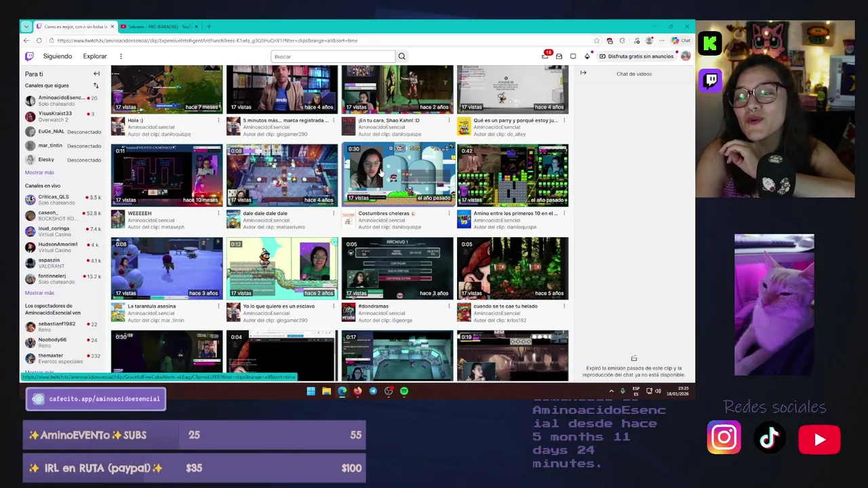This screenshot has width=868, height=488.
Task: Expand the Chat de videos panel arrow
Action: pos(583,73)
